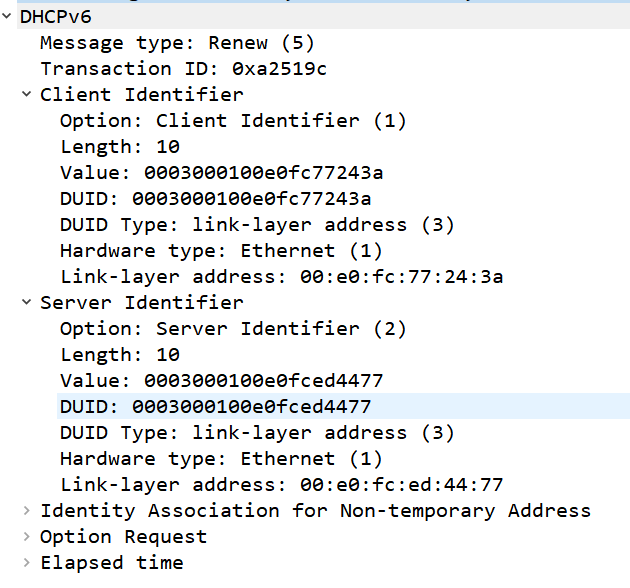Select the Server Identifier label
The image size is (630, 588).
click(x=141, y=303)
